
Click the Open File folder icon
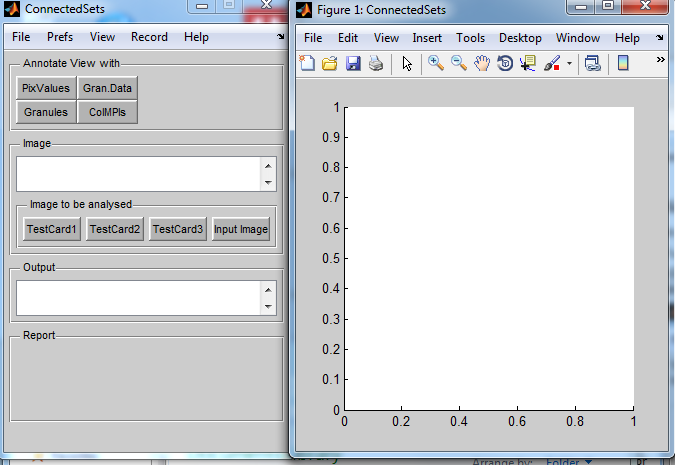click(329, 64)
